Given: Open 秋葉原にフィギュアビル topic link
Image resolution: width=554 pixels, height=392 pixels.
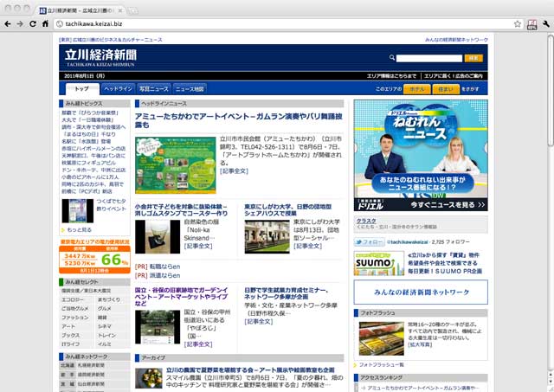Looking at the screenshot, I should 88,163.
